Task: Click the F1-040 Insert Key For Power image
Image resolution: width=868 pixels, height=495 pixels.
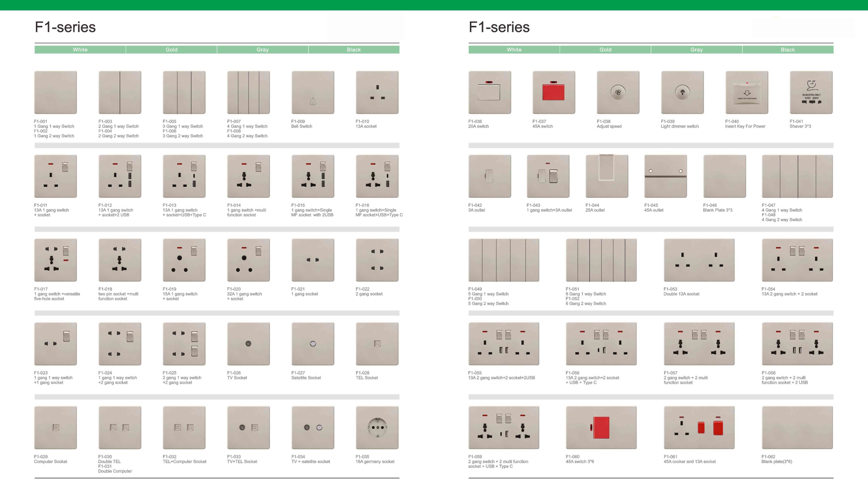Action: click(747, 92)
